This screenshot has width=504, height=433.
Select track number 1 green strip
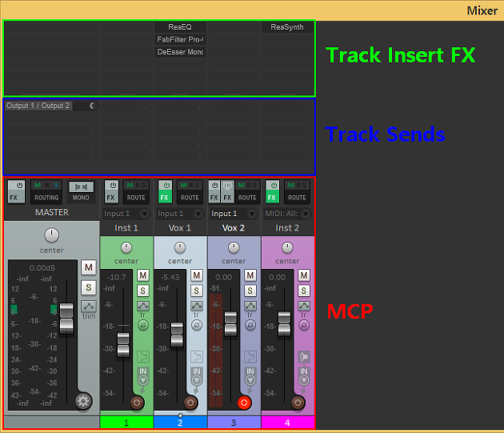(x=126, y=423)
